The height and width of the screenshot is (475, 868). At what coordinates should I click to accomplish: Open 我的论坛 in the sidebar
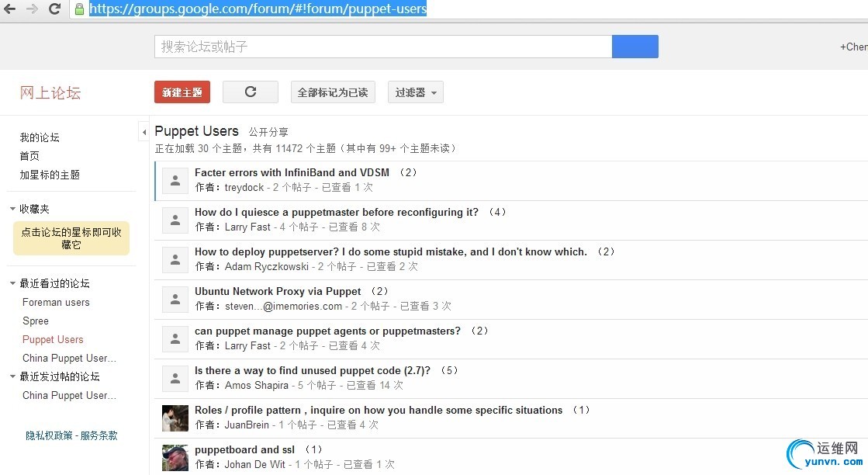(x=40, y=137)
